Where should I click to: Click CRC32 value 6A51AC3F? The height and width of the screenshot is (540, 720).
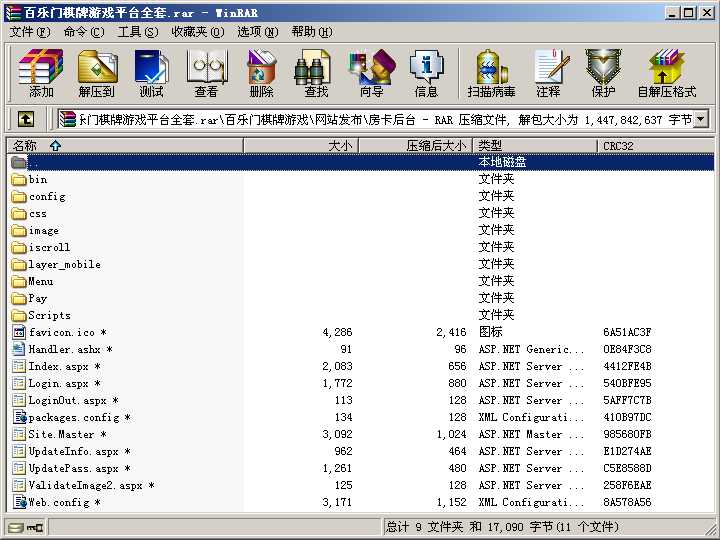[x=627, y=332]
